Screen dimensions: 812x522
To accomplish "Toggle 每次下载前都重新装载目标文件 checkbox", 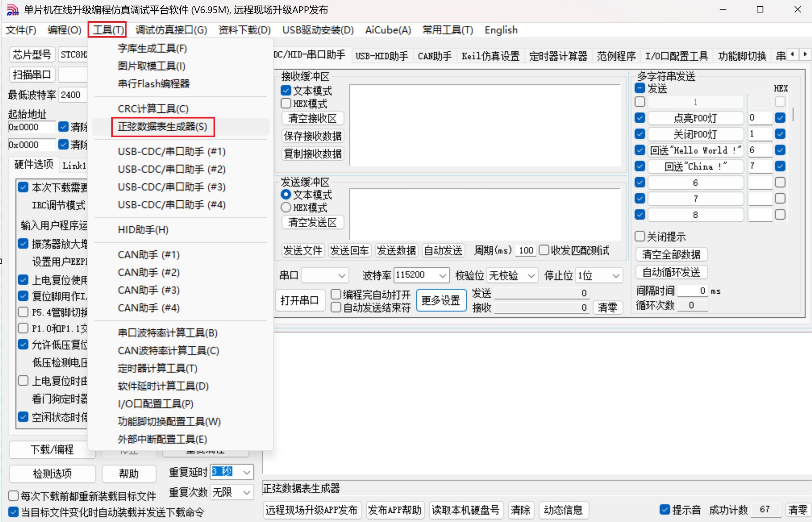I will pos(13,495).
